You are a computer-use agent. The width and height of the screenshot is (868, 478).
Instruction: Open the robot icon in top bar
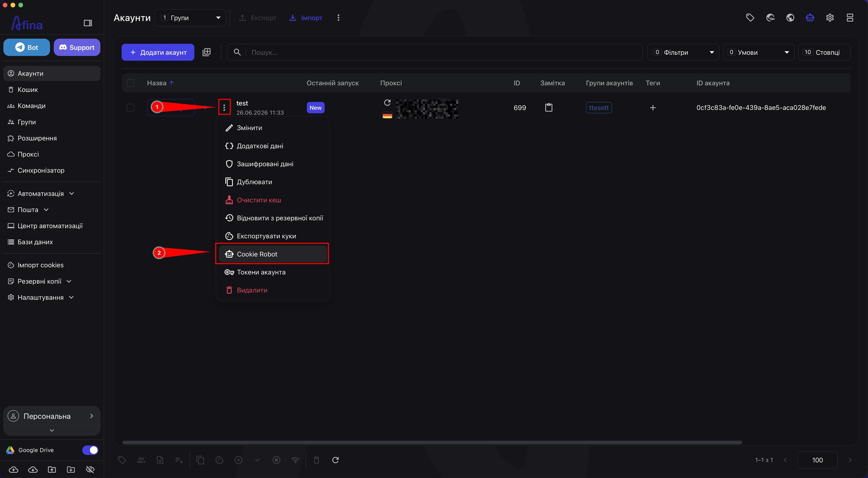(x=810, y=18)
